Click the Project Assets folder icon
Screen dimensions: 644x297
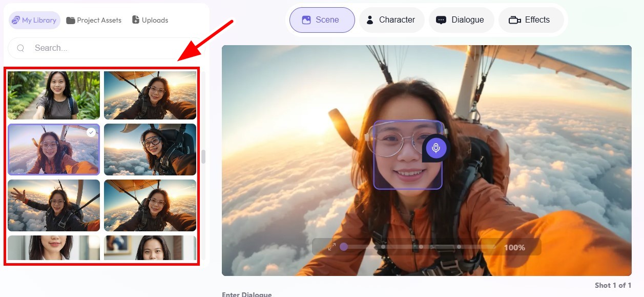[71, 21]
